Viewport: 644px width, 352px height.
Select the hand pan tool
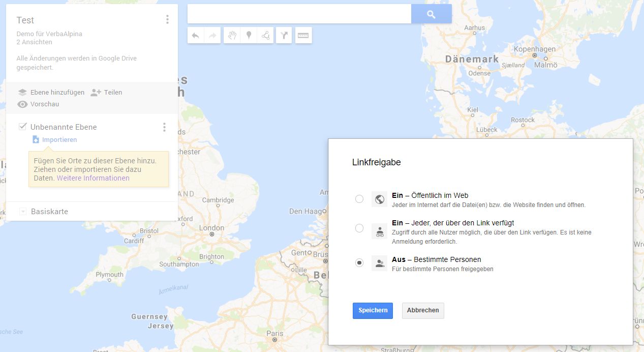[232, 35]
